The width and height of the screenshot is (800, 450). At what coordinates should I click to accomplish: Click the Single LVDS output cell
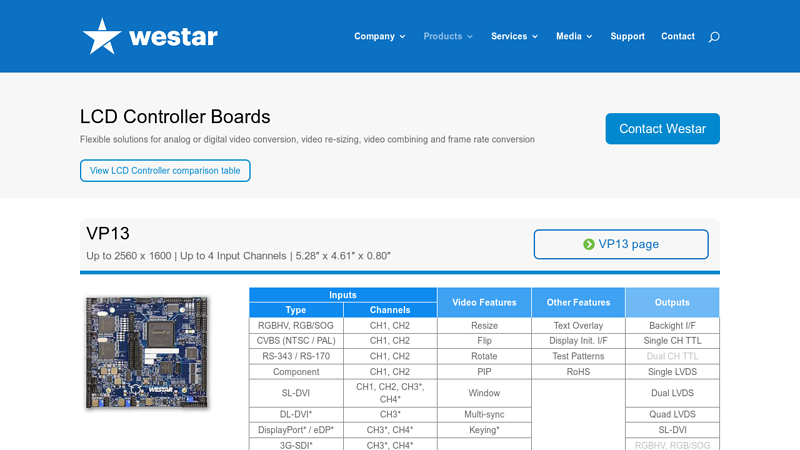[x=672, y=371]
